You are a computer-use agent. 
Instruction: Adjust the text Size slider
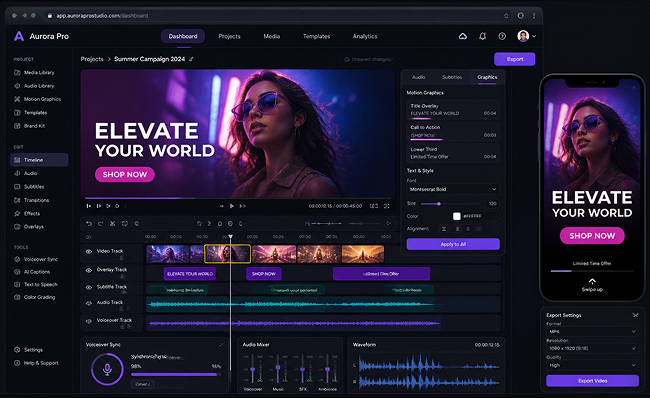(x=451, y=204)
